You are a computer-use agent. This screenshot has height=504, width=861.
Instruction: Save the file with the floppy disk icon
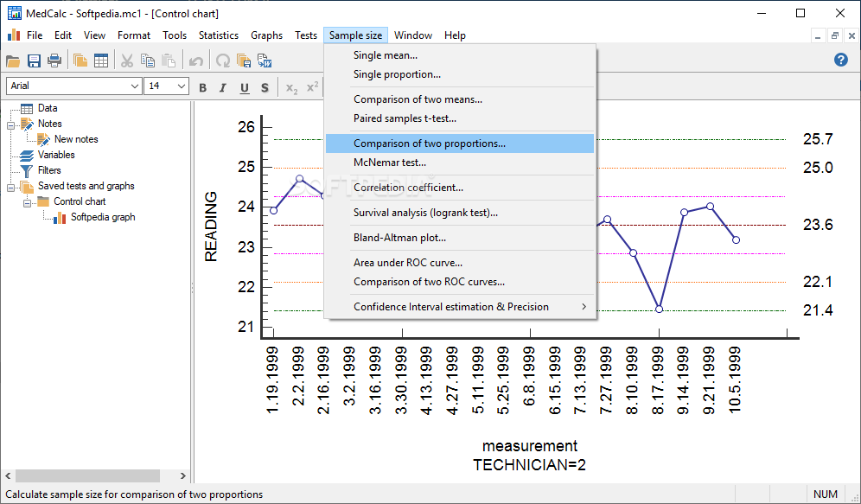[34, 61]
